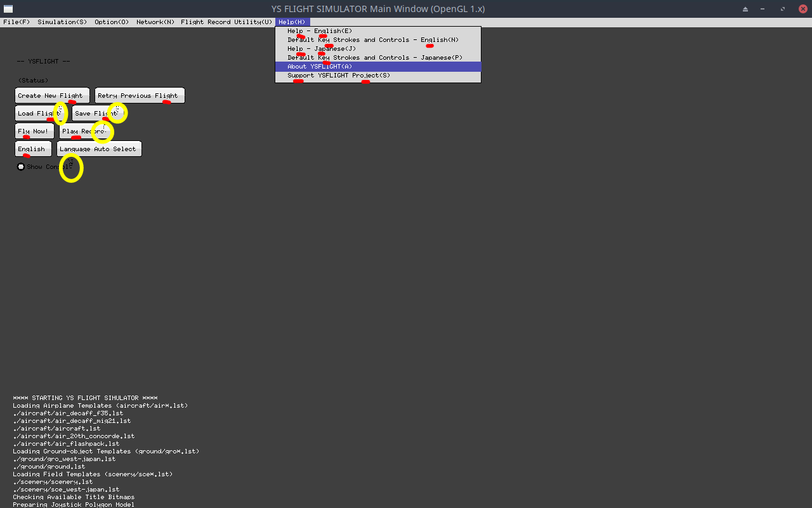Switch language with English button
The width and height of the screenshot is (812, 508).
(34, 149)
